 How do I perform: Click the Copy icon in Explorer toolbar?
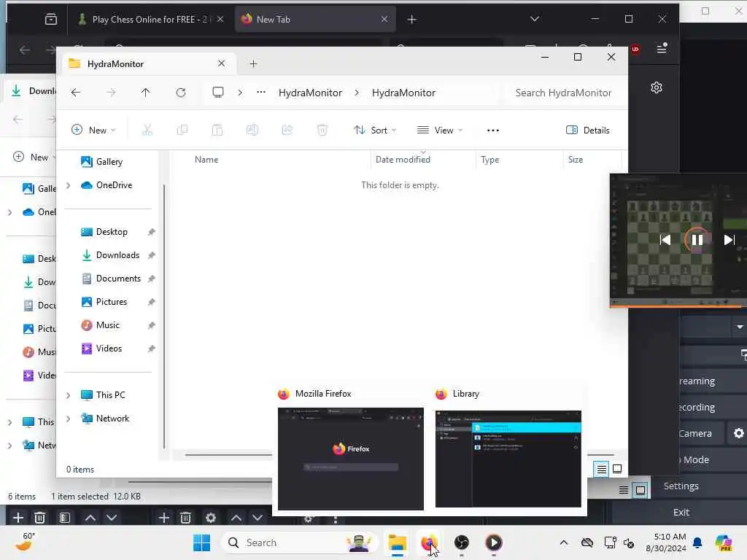(182, 130)
